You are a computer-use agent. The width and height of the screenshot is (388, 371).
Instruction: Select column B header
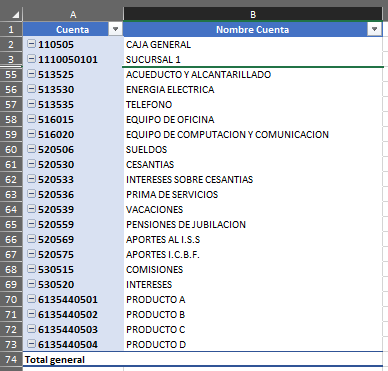(x=253, y=14)
